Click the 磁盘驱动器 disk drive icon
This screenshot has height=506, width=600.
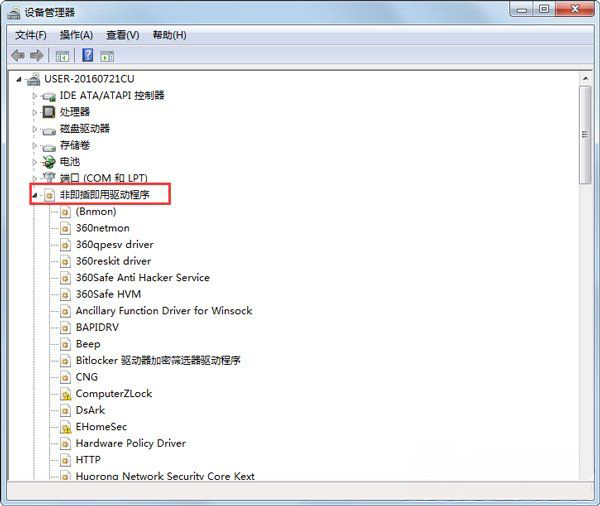point(49,130)
